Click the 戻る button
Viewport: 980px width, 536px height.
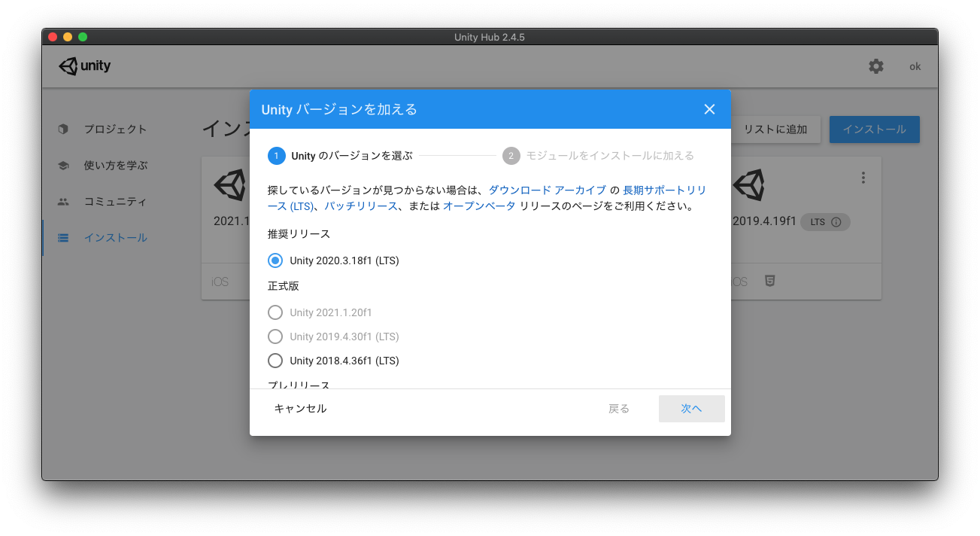[x=619, y=409]
